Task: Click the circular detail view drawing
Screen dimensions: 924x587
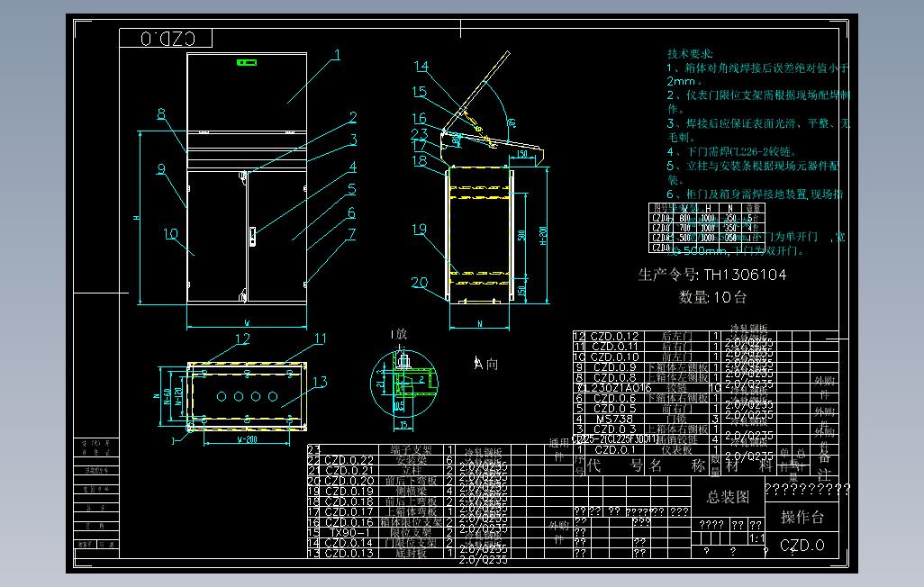Action: point(404,384)
